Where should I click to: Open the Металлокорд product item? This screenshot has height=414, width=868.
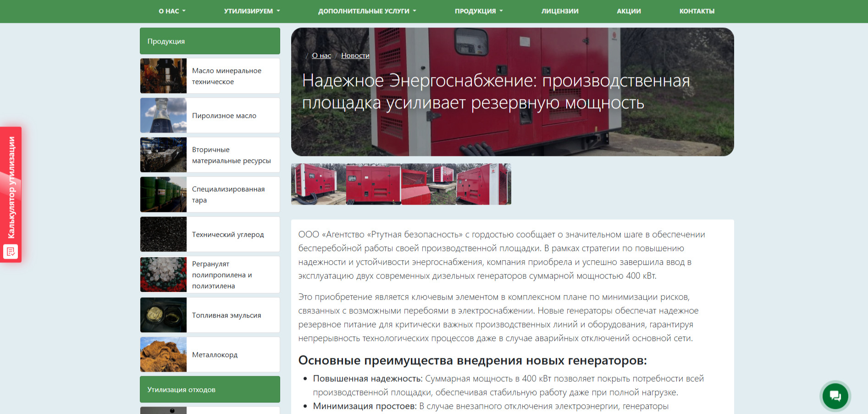[x=210, y=354]
